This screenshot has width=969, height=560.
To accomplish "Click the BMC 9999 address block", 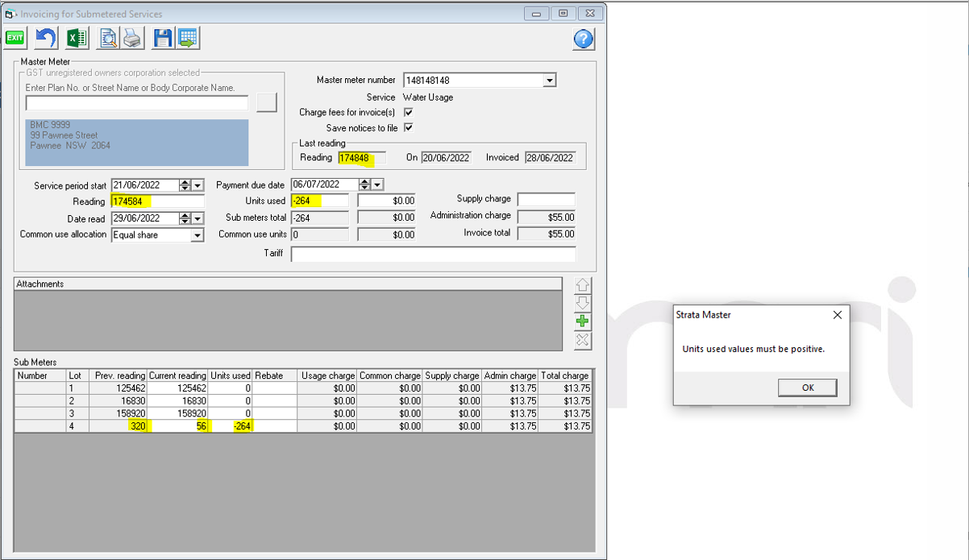I will point(137,143).
